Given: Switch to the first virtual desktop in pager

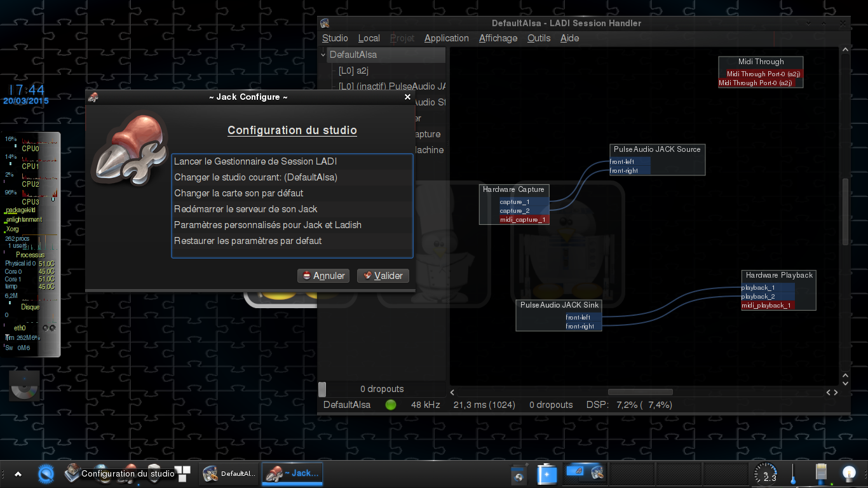Looking at the screenshot, I should pyautogui.click(x=585, y=473).
